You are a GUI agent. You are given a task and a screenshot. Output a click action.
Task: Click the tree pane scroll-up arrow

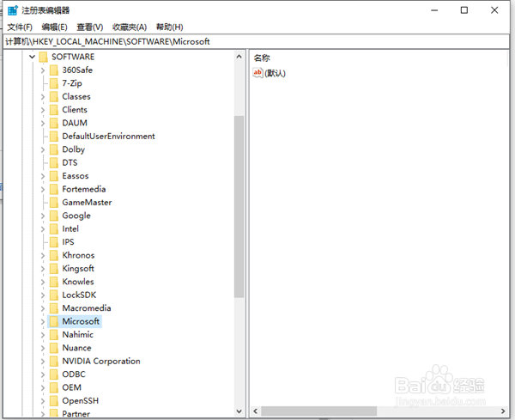coord(239,57)
